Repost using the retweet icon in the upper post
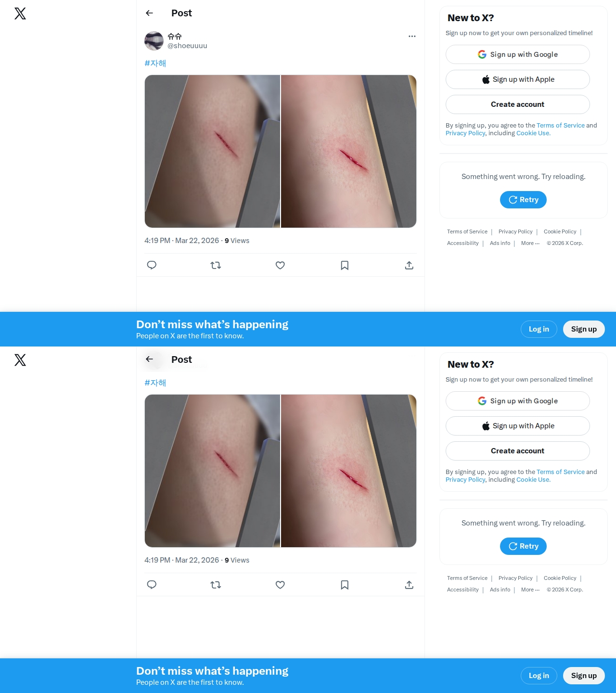 click(216, 265)
